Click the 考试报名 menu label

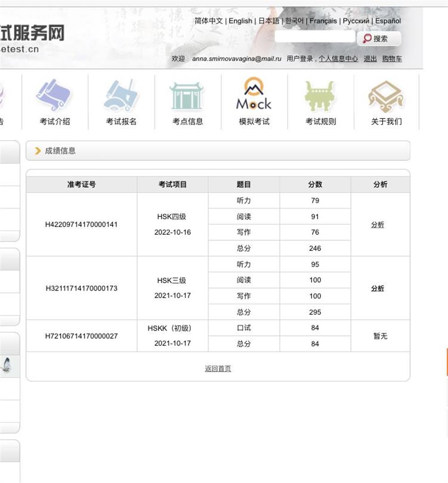pyautogui.click(x=121, y=121)
